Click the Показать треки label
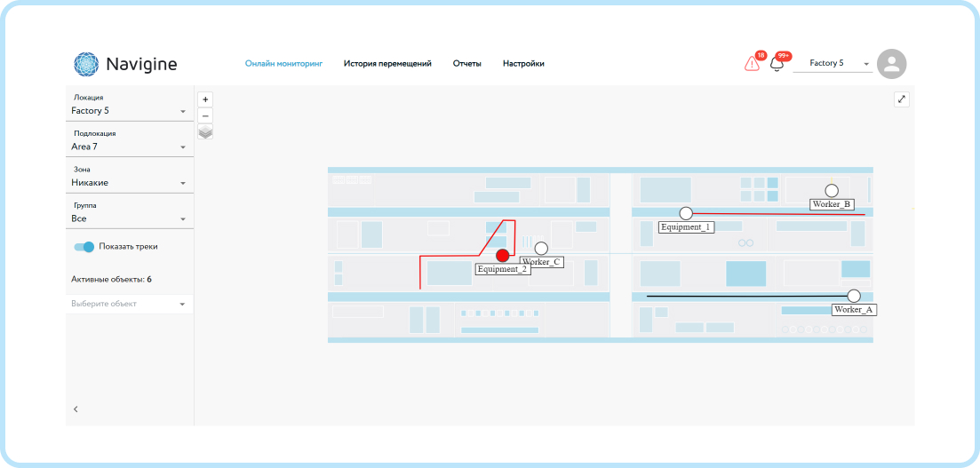Screen dimensions: 980x468 (x=128, y=247)
